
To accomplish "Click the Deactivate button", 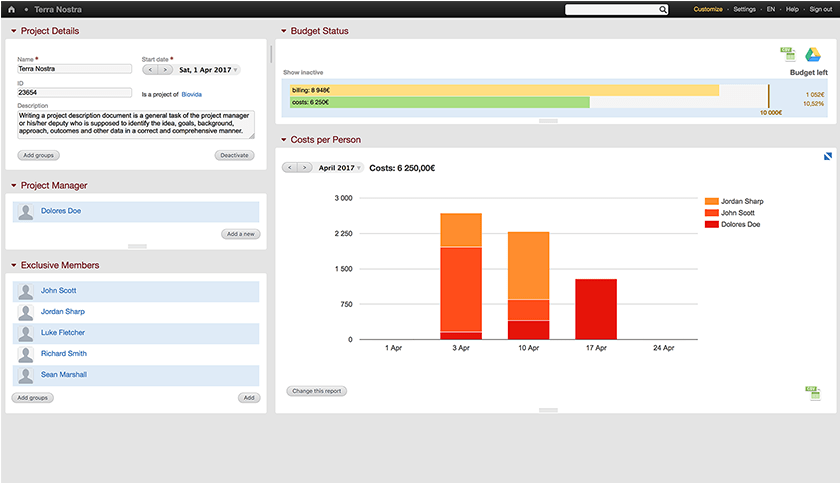I will [234, 155].
